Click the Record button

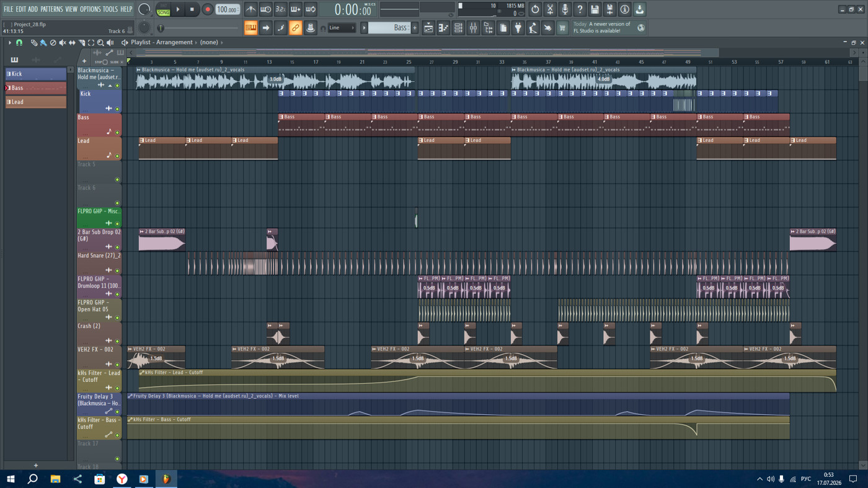[208, 9]
